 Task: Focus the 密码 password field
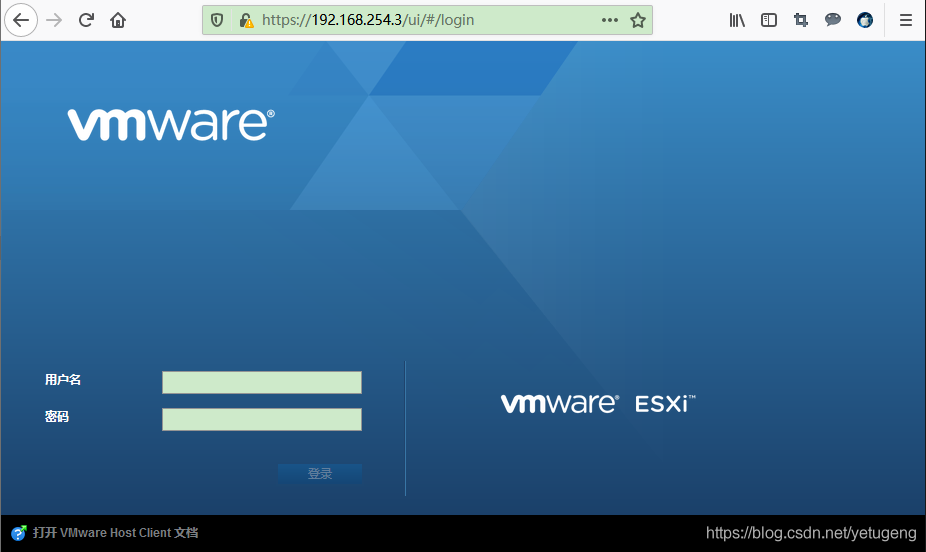262,419
